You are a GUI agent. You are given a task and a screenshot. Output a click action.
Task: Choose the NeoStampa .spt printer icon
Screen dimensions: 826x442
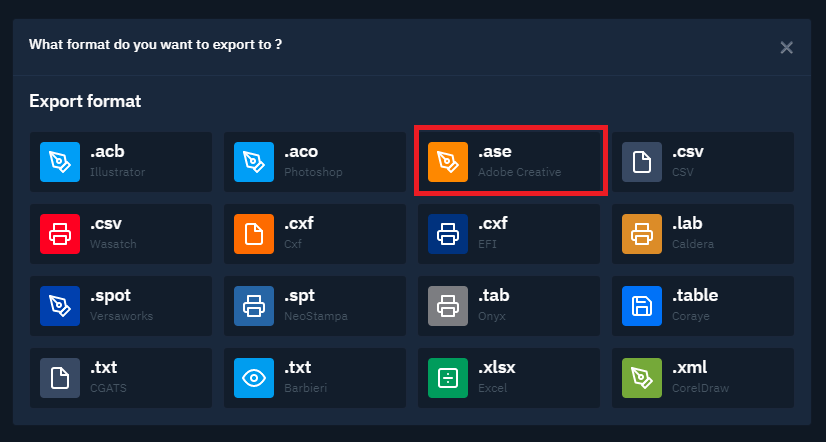coord(254,306)
